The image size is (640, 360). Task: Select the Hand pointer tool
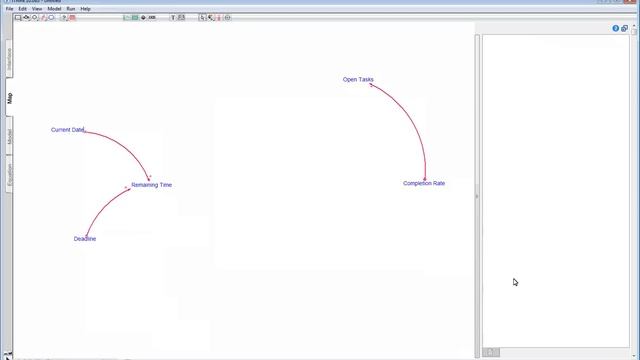pos(202,18)
